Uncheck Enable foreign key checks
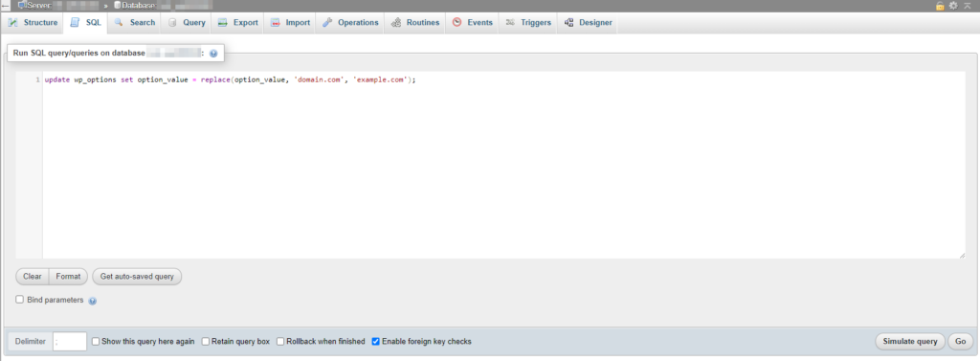The width and height of the screenshot is (980, 361). [x=375, y=342]
